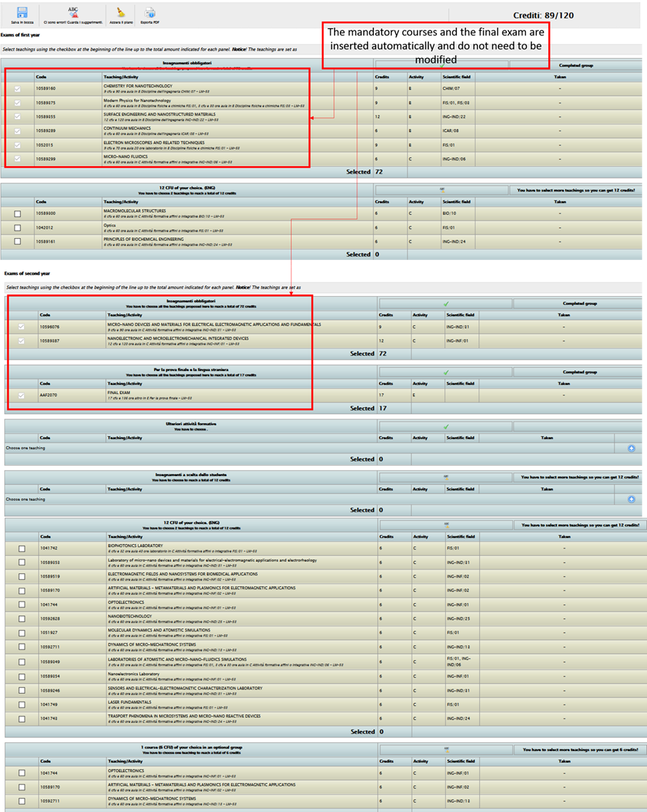The image size is (647, 812).
Task: Add teaching in Insegnamenti a scelta dello studente
Action: 632,499
